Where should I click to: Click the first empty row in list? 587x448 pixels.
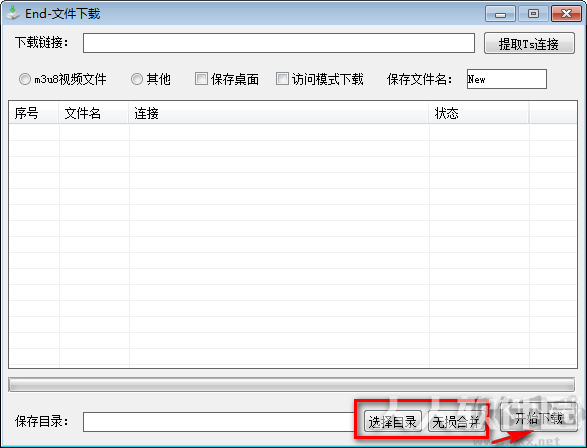click(293, 132)
